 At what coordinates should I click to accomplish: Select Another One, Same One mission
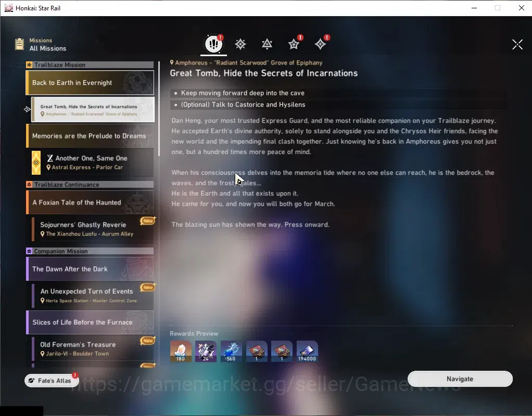click(93, 162)
